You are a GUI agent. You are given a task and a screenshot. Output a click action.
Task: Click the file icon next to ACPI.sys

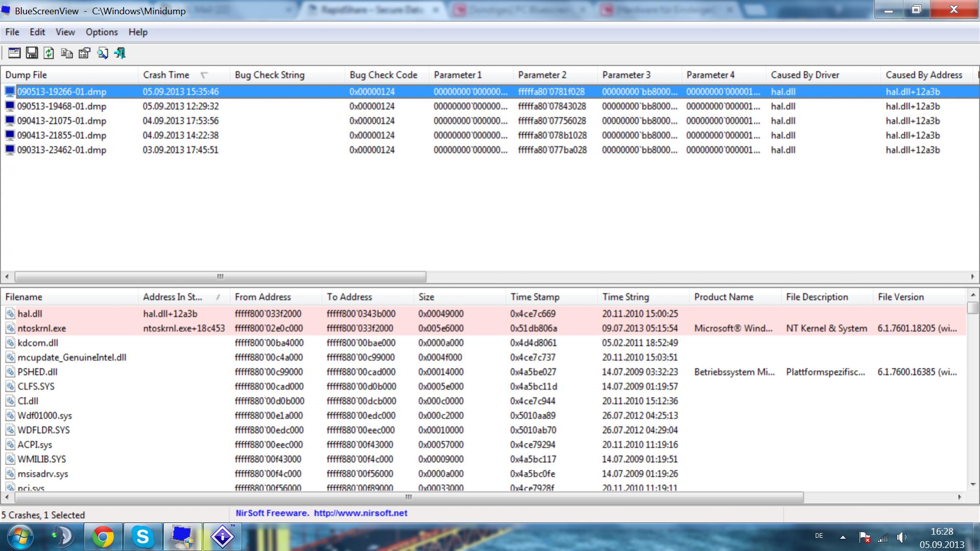click(x=10, y=445)
